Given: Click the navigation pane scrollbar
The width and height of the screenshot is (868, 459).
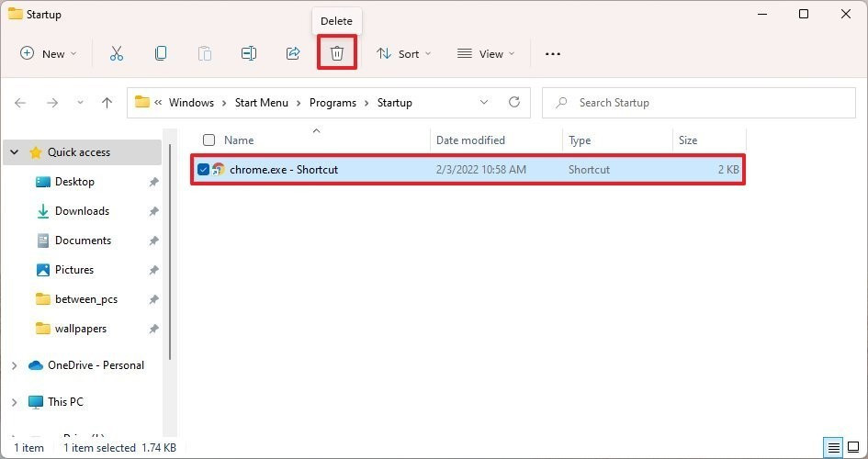Looking at the screenshot, I should (170, 252).
